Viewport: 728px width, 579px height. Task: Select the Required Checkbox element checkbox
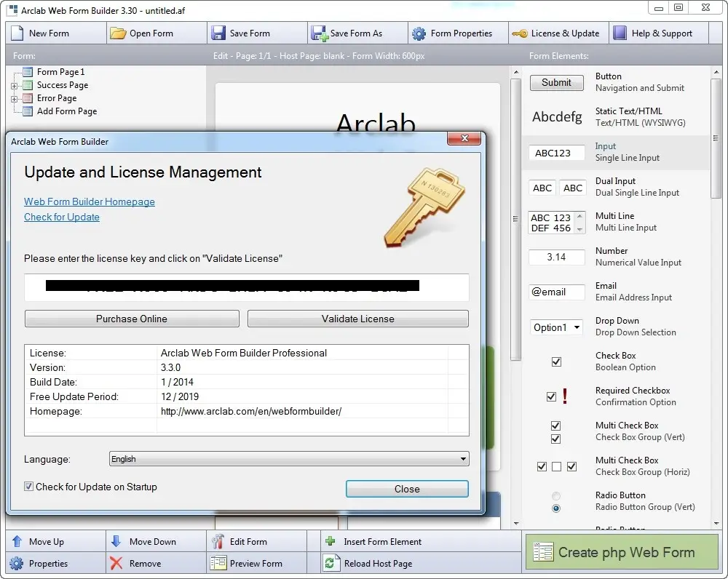[x=551, y=396]
